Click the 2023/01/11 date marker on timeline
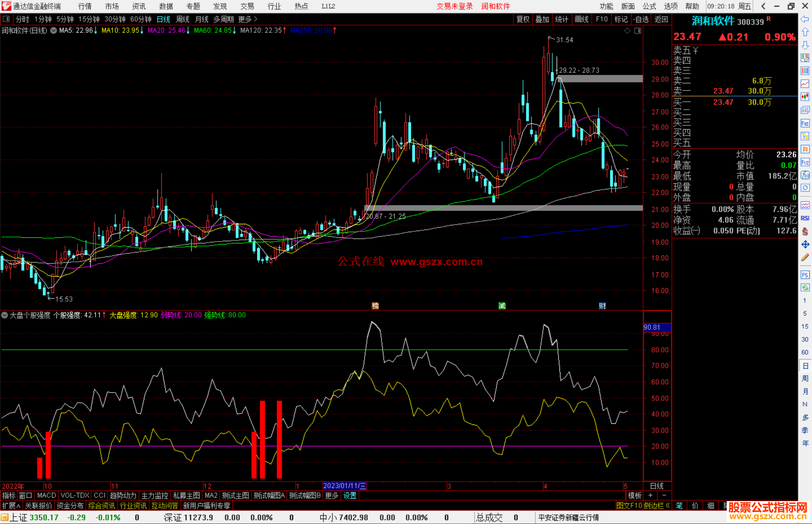The width and height of the screenshot is (812, 524). [344, 486]
